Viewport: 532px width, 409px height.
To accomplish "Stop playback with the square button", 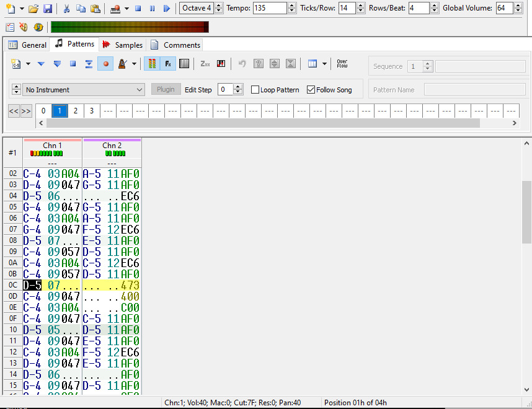I will pyautogui.click(x=138, y=9).
